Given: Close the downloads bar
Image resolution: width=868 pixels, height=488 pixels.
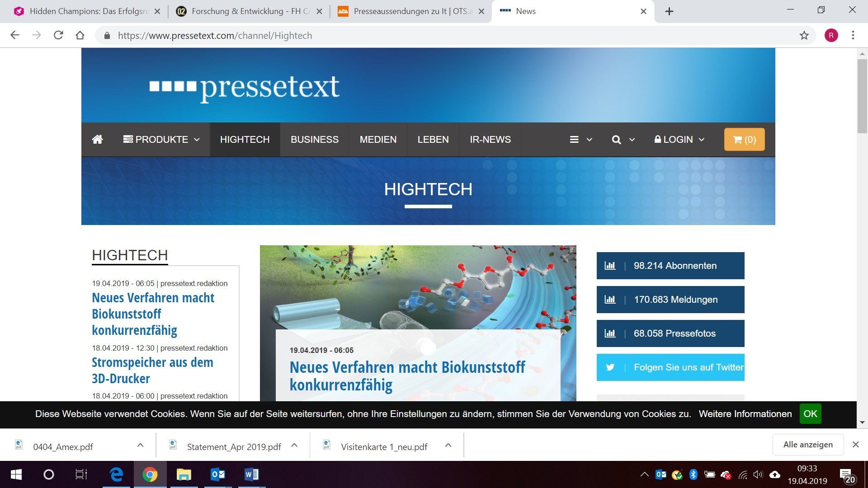Looking at the screenshot, I should click(855, 445).
